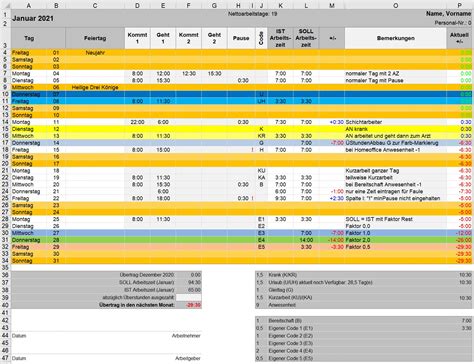
Task: Click the 'Personal-Nr.: 0' cell
Action: pos(453,23)
